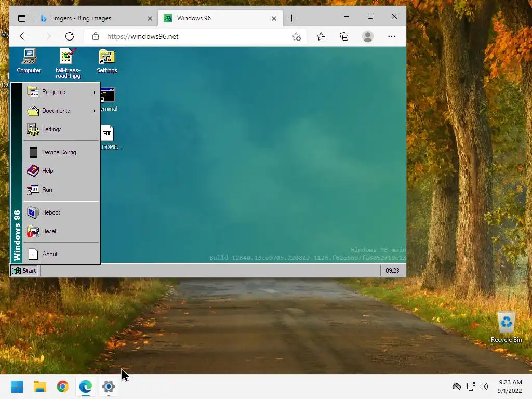Add this page to favorites
This screenshot has height=399, width=532.
[x=296, y=36]
